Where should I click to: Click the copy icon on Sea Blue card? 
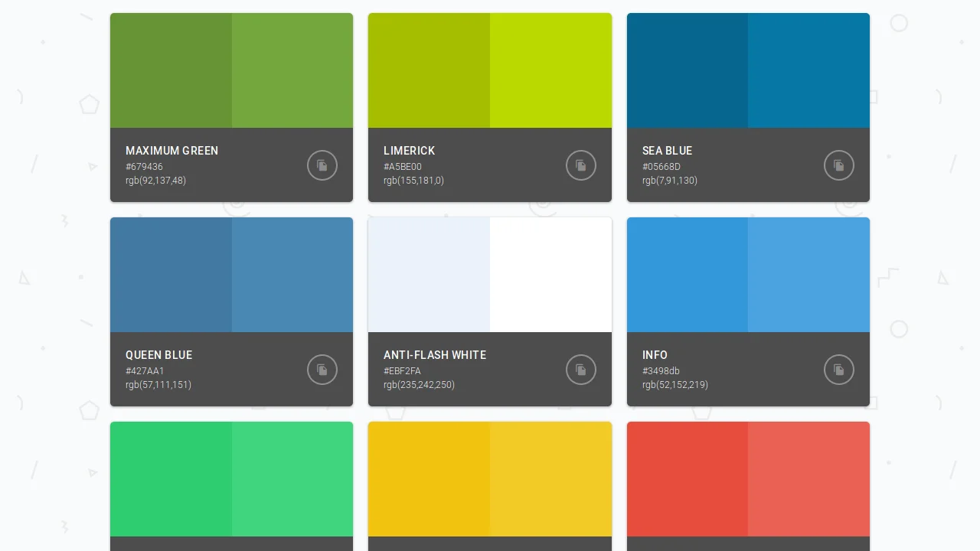[x=838, y=165]
